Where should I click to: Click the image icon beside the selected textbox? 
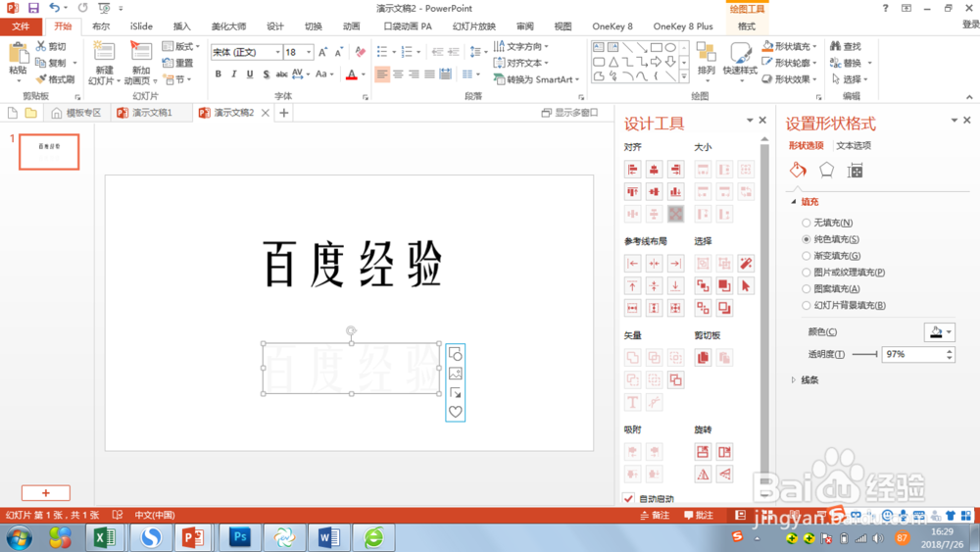point(455,374)
